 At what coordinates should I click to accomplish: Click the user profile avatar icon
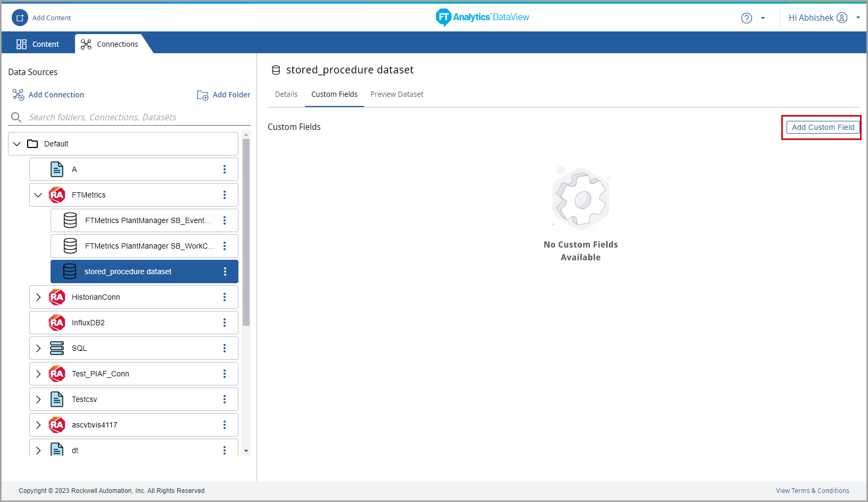pyautogui.click(x=842, y=18)
